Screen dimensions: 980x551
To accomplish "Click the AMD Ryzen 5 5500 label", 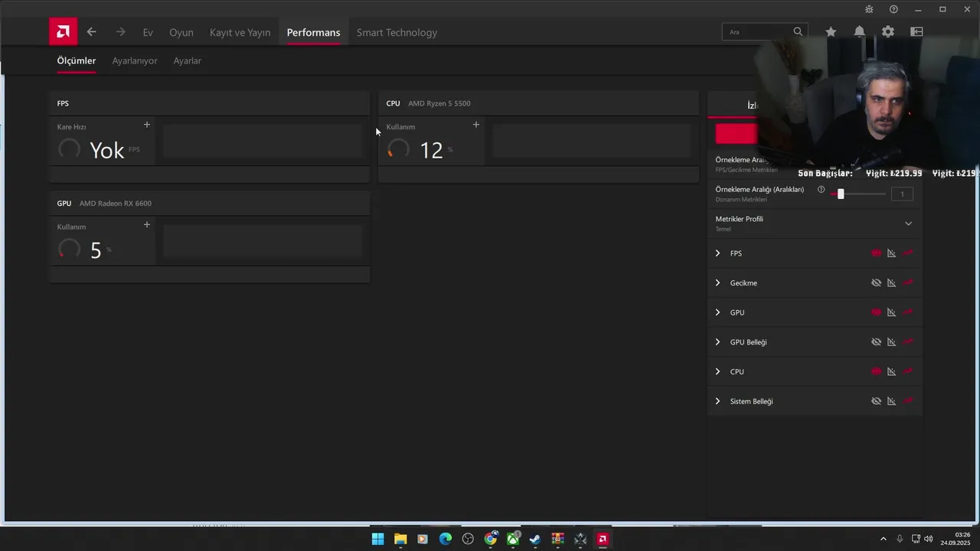I will tap(439, 103).
